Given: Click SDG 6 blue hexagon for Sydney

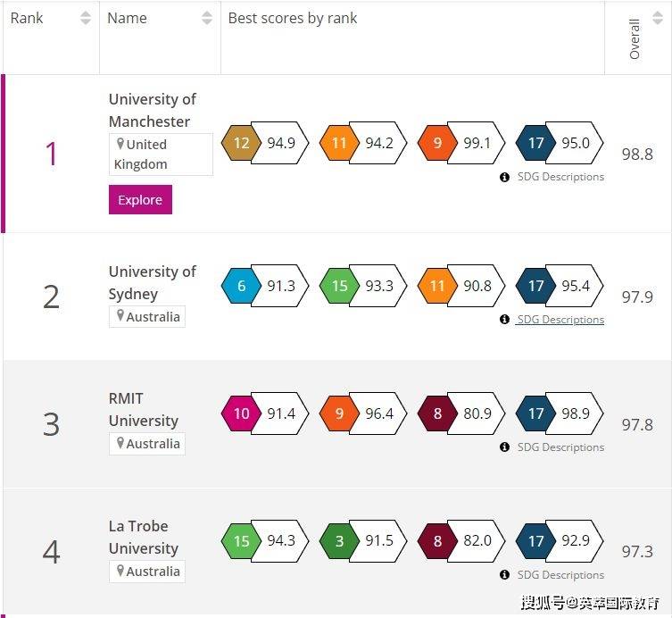Looking at the screenshot, I should pyautogui.click(x=241, y=286).
